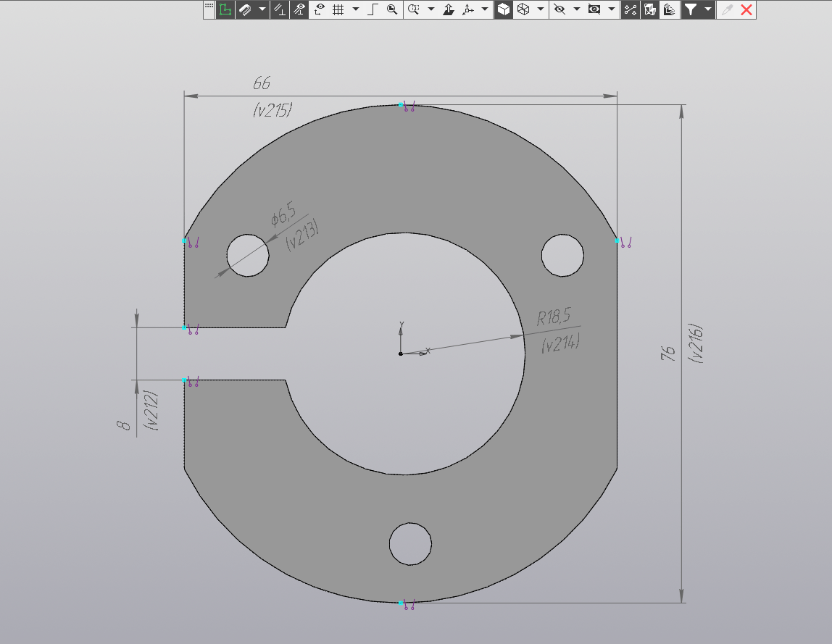Toggle the grid display icon

point(338,9)
